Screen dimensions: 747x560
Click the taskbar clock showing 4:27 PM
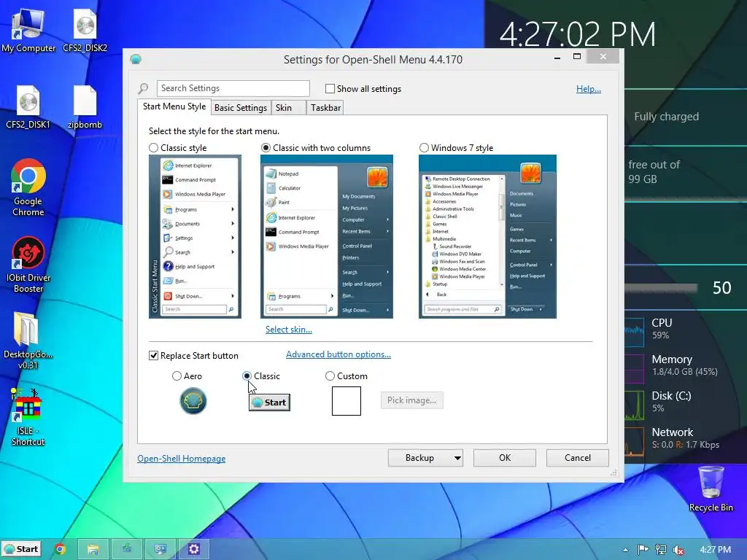[x=715, y=550]
